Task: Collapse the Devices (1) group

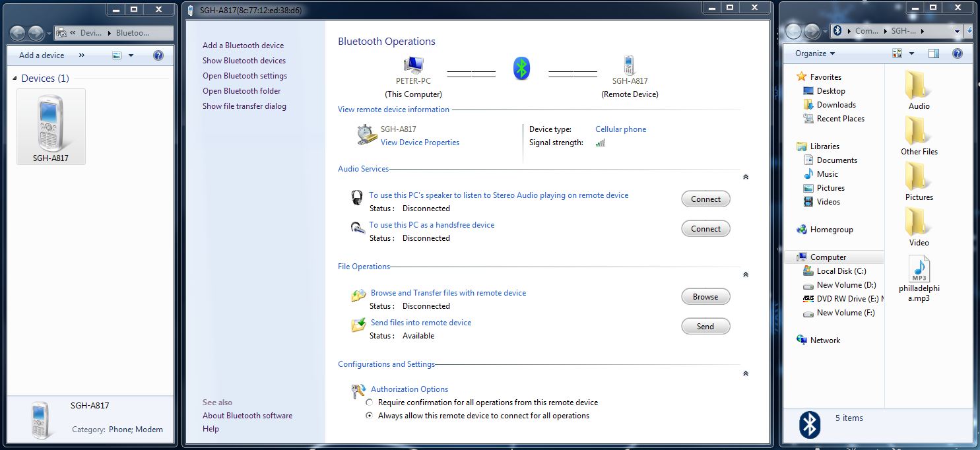Action: tap(15, 79)
